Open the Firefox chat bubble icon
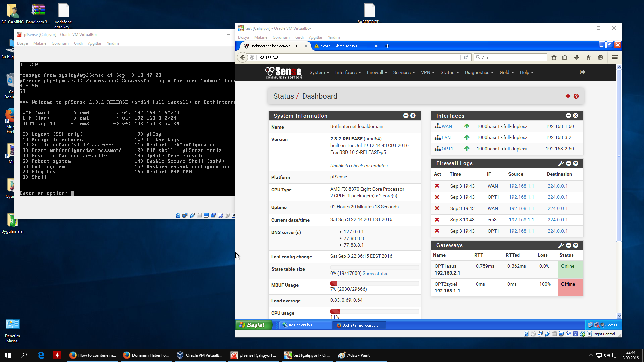This screenshot has width=644, height=362. [x=601, y=57]
